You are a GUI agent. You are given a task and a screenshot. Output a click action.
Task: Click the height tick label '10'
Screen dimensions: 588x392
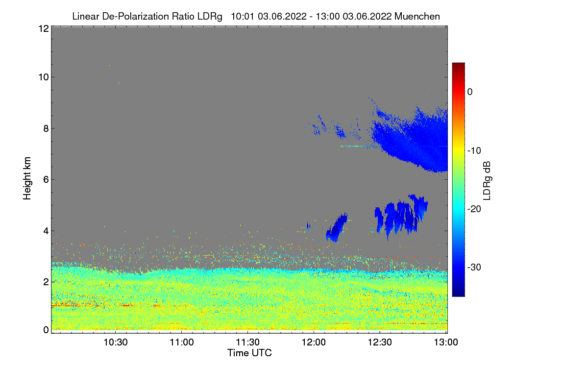pyautogui.click(x=43, y=77)
